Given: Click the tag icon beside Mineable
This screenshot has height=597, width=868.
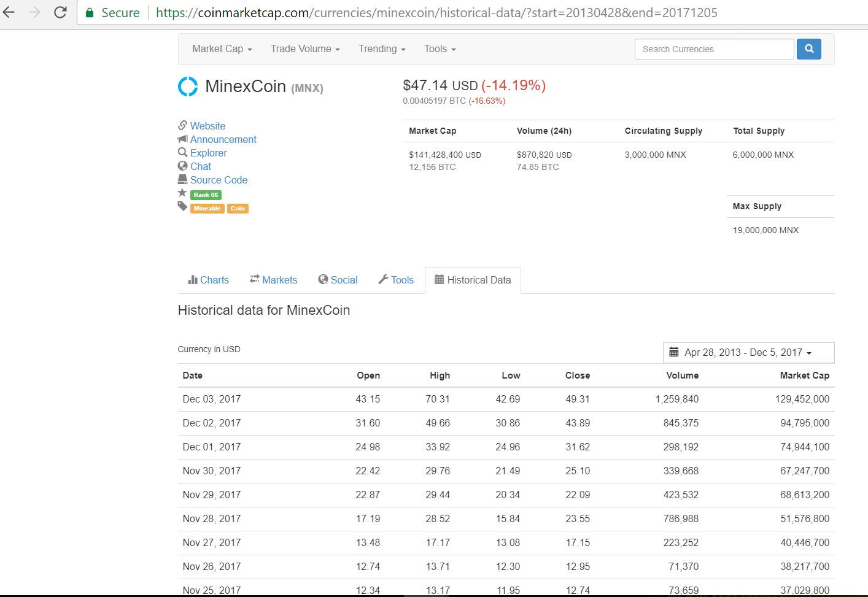Looking at the screenshot, I should (x=182, y=206).
